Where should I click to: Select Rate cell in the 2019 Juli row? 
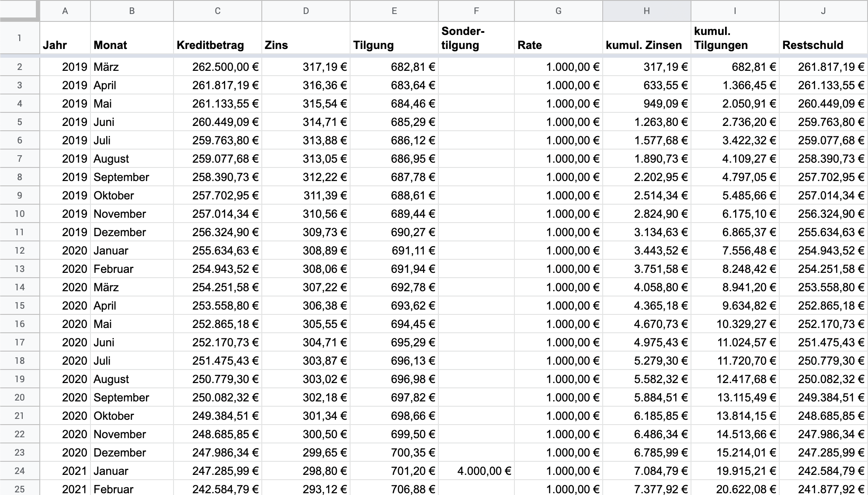(559, 140)
